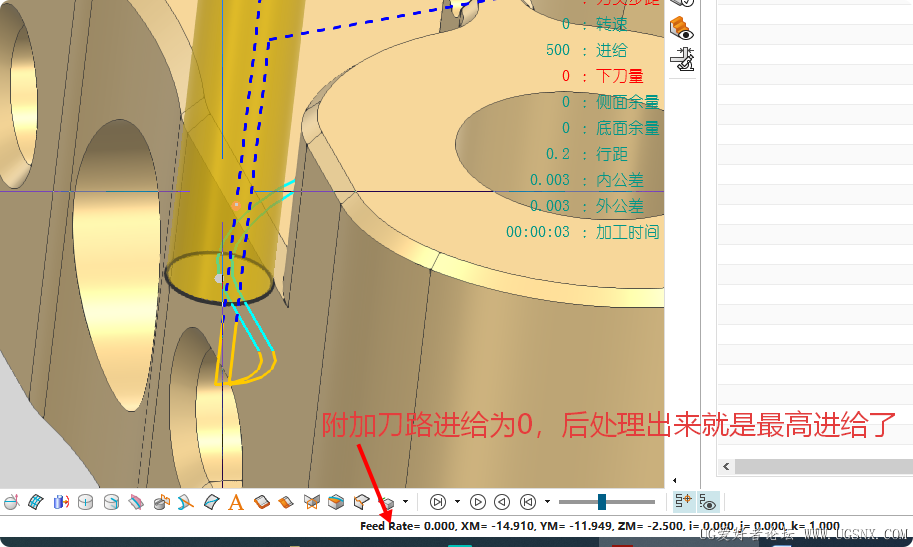913x547 pixels.
Task: Open the step-forward options dropdown arrow
Action: [457, 502]
